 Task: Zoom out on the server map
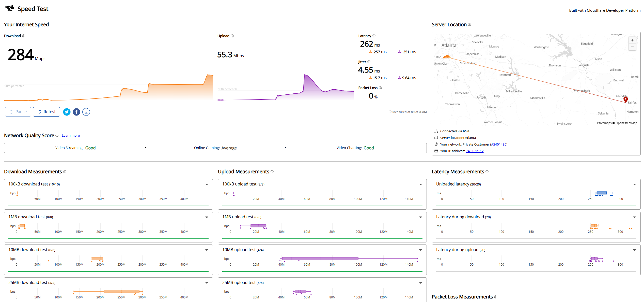(x=632, y=47)
